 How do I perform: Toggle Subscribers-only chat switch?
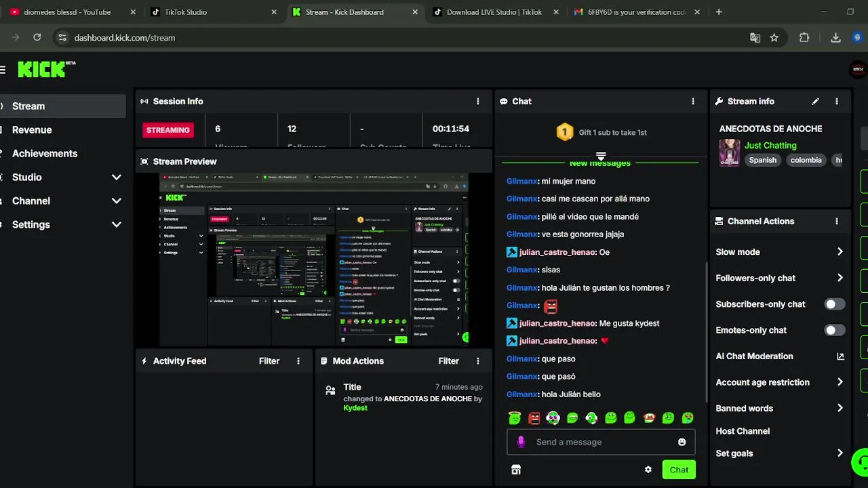pyautogui.click(x=835, y=304)
